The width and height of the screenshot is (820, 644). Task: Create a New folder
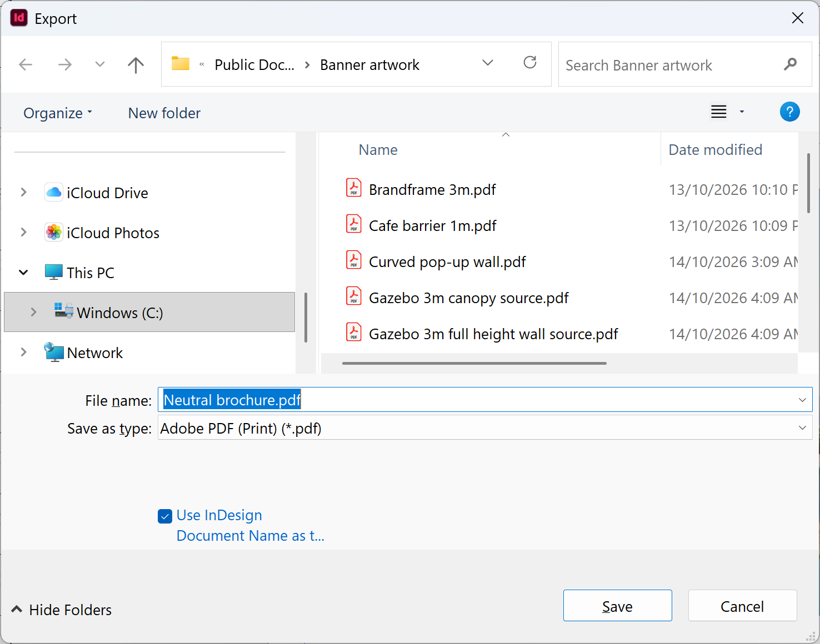pos(164,113)
